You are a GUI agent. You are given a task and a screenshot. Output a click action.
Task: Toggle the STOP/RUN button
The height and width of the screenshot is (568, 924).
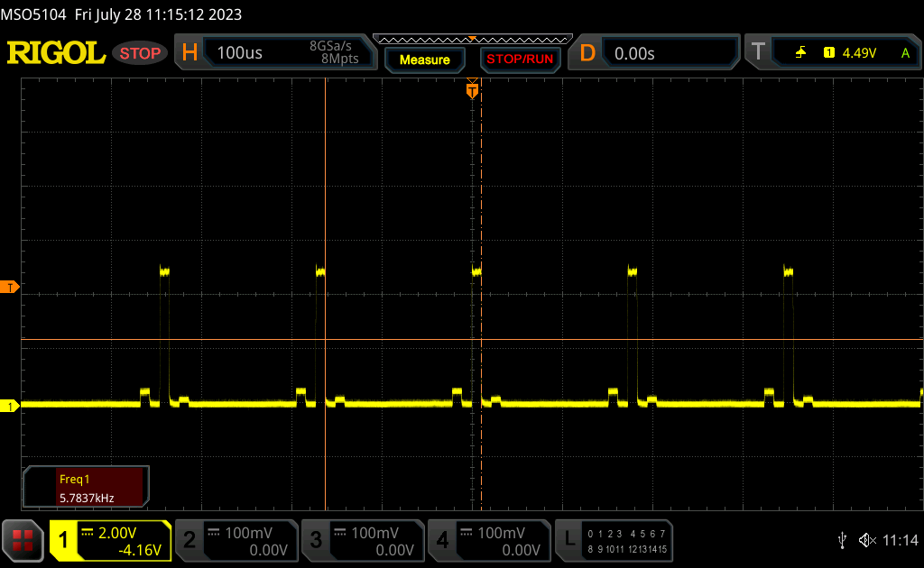click(x=520, y=60)
